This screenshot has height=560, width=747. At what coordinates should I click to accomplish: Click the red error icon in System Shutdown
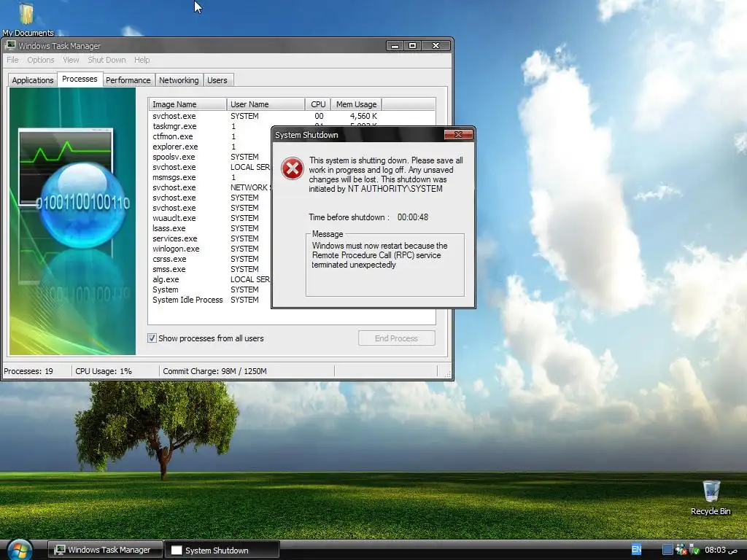tap(292, 168)
